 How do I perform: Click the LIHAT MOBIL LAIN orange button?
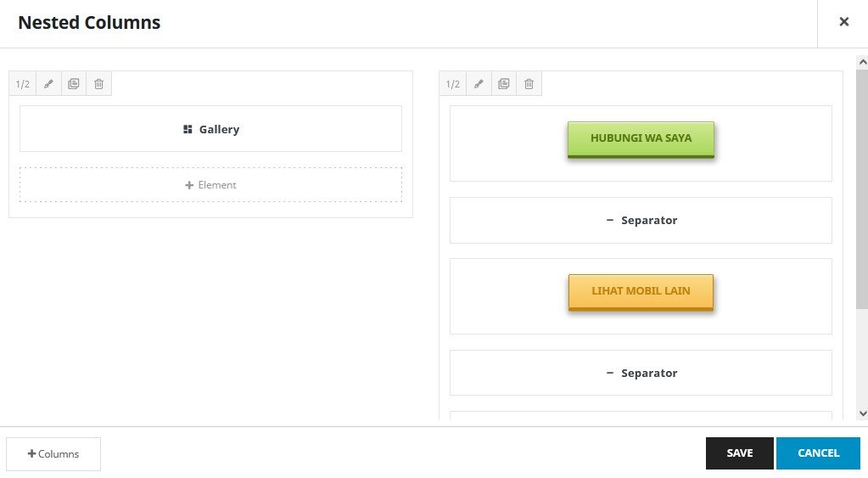[641, 291]
